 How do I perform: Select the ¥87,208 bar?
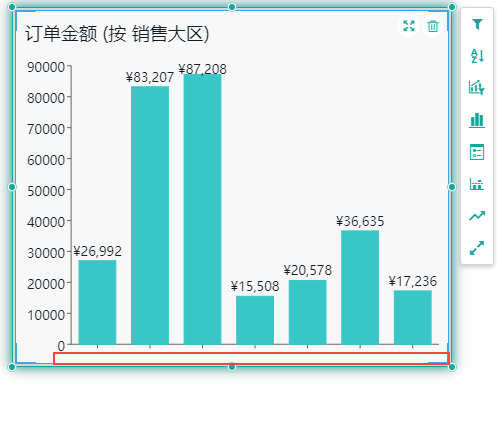(202, 209)
